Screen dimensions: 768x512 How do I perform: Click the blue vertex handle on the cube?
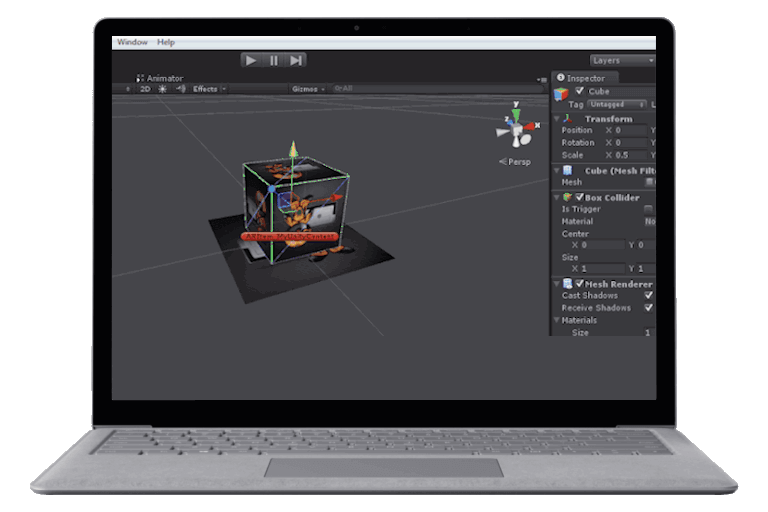(x=272, y=188)
